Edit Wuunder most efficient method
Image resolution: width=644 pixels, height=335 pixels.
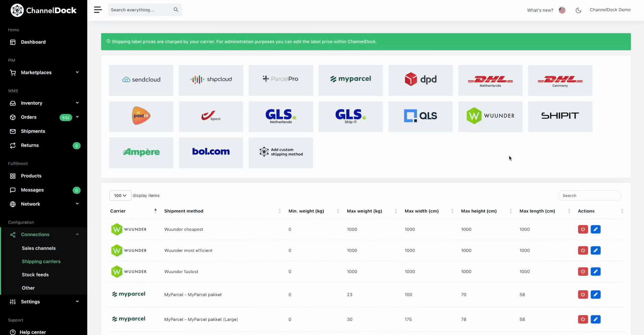click(596, 251)
